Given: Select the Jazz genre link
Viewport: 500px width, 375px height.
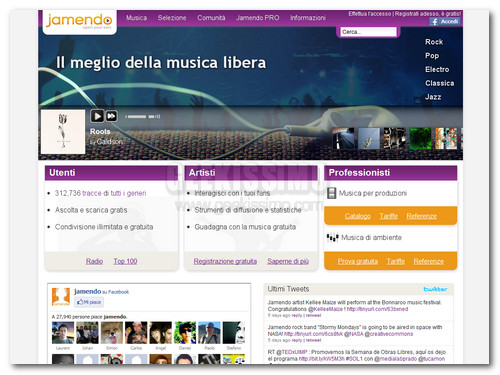Looking at the screenshot, I should tap(433, 97).
